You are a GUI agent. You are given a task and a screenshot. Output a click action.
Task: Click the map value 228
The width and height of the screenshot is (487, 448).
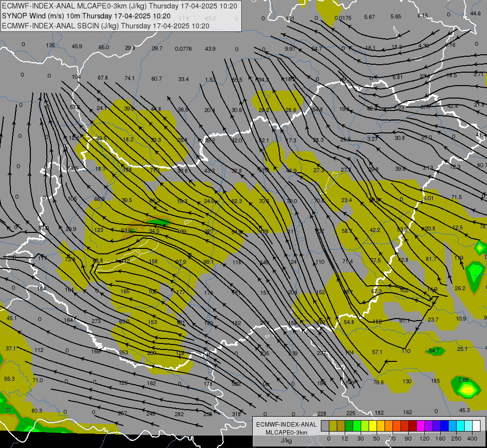coord(322,414)
